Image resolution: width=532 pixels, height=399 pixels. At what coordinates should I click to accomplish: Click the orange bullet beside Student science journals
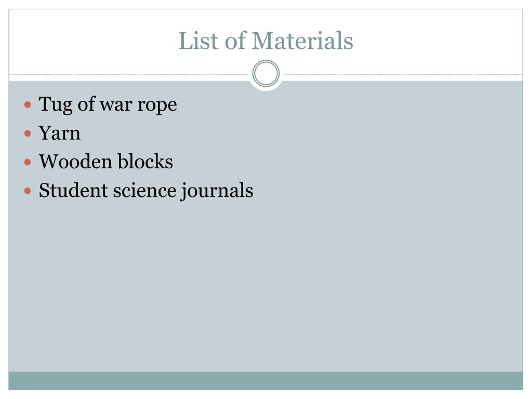[28, 191]
